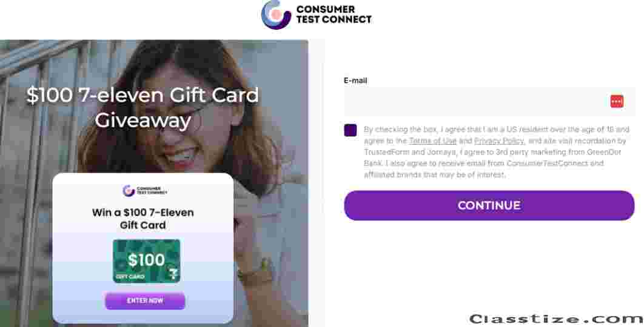The image size is (644, 327).
Task: Click the "$100 7-eleven Gift Card Giveaway" headline
Action: (x=143, y=108)
